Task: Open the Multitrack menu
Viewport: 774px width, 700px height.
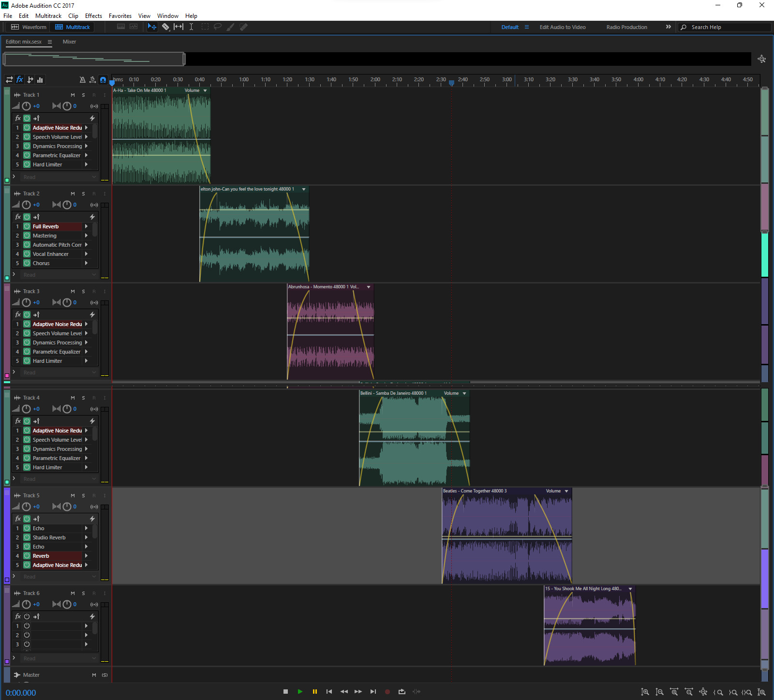Action: pyautogui.click(x=48, y=16)
